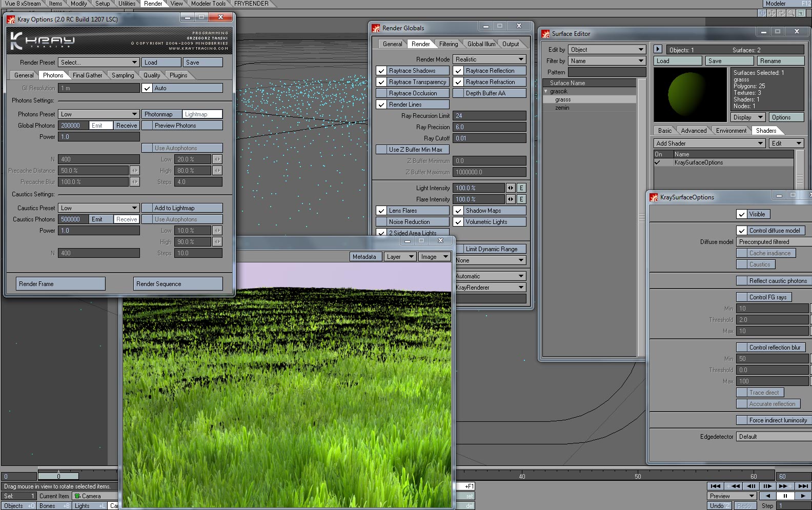Click the viewport rotate icon
The image size is (812, 510).
(x=781, y=13)
